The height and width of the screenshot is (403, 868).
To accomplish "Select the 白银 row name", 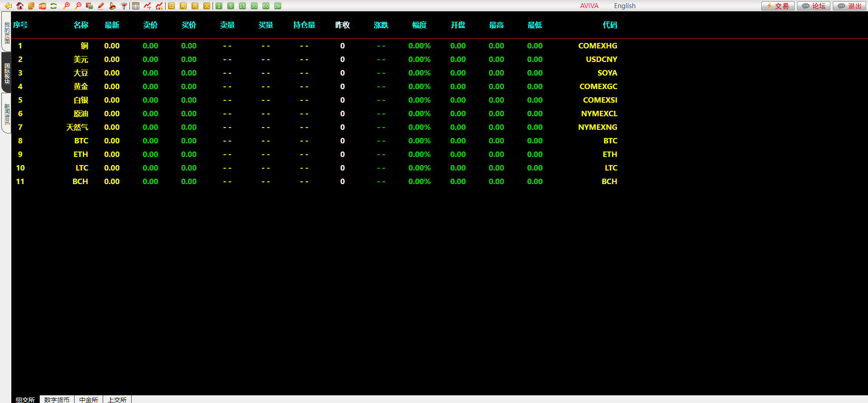I will 81,100.
